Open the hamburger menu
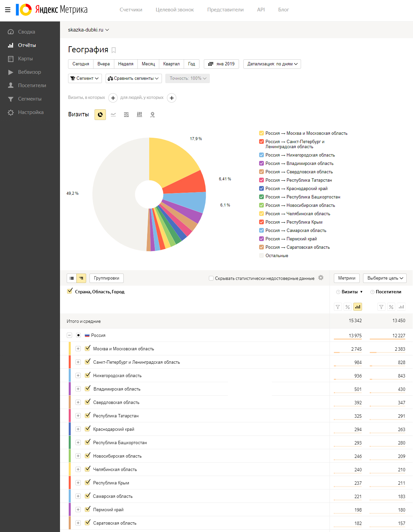Screen dimensions: 413x532 coord(8,10)
